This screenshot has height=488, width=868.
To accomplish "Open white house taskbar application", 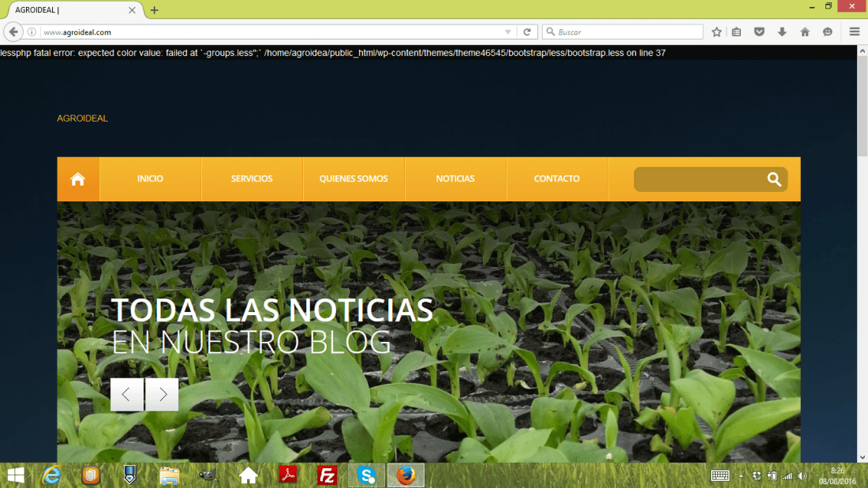I will (x=249, y=475).
